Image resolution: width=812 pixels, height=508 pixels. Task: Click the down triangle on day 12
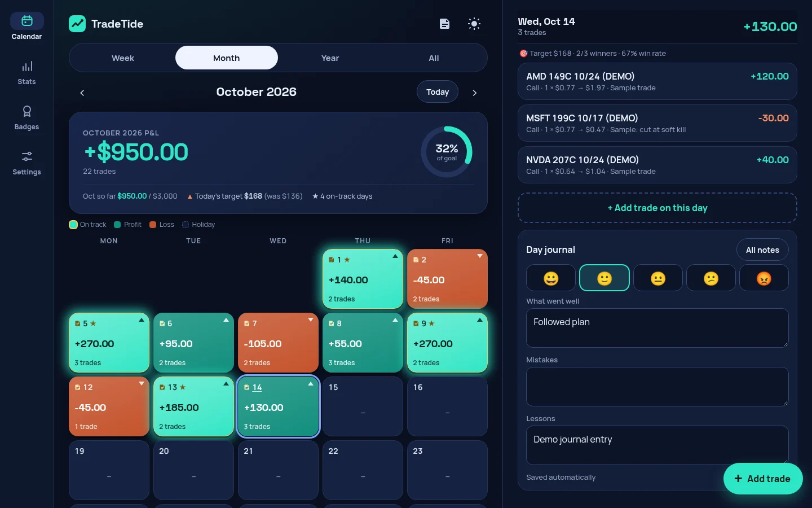[x=142, y=384]
